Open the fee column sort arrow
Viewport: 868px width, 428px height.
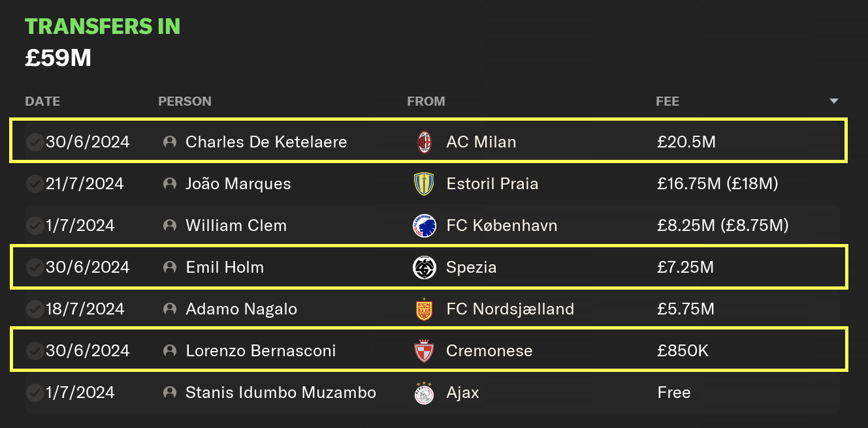(833, 101)
